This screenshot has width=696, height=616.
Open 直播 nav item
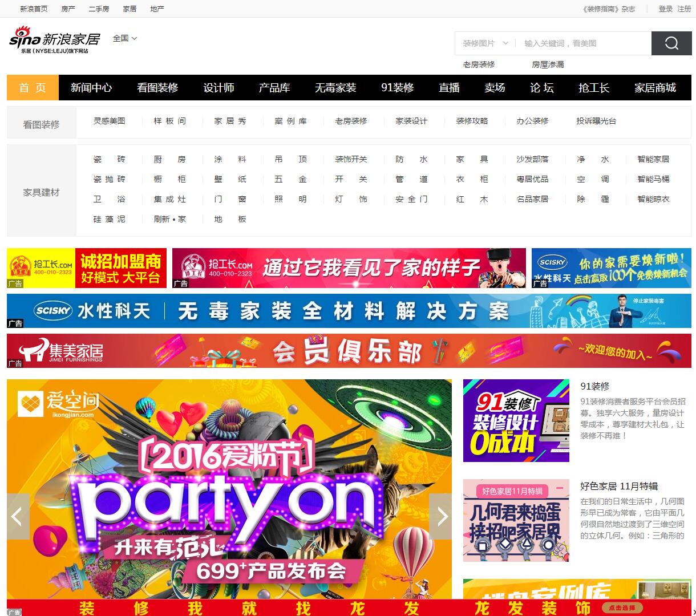click(x=449, y=88)
